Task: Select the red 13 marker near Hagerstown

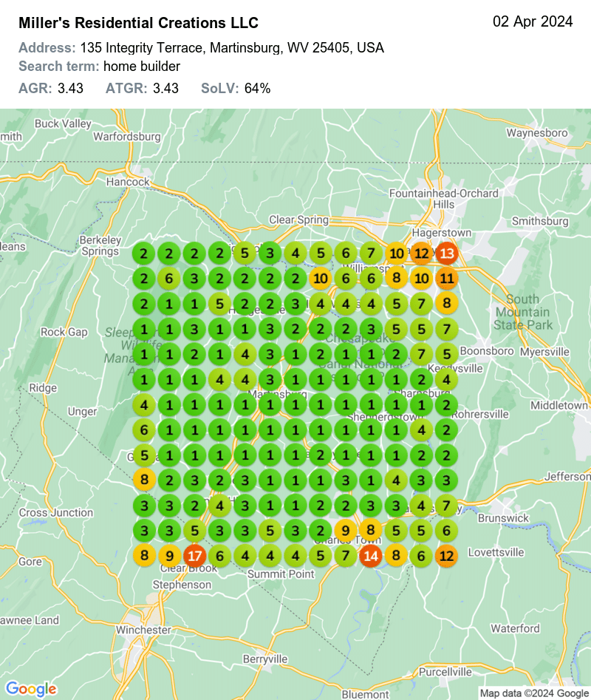Action: pyautogui.click(x=446, y=254)
